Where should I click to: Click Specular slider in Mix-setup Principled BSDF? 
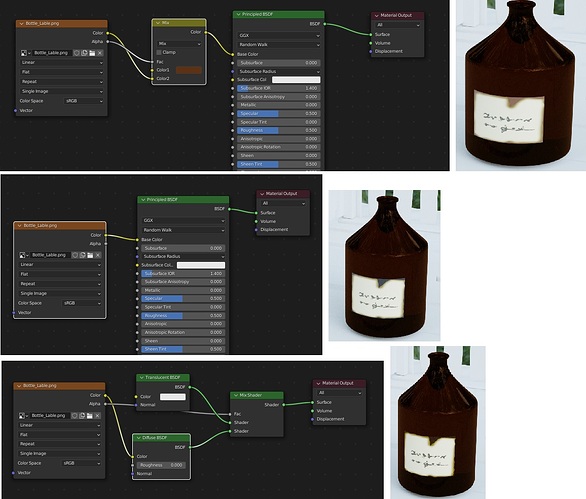(x=279, y=113)
